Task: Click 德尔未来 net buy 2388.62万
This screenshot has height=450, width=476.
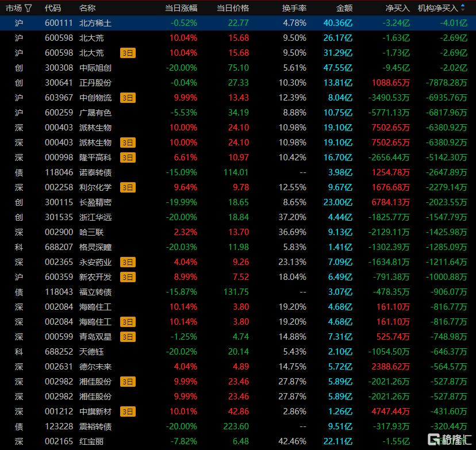Action: [x=391, y=367]
